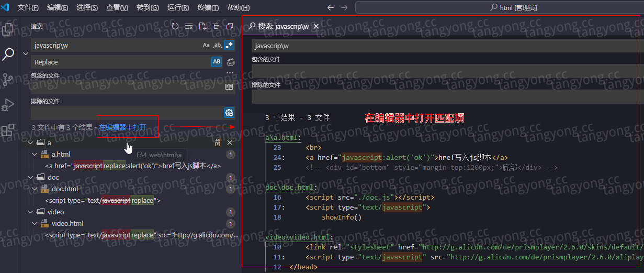The width and height of the screenshot is (644, 273).
Task: Select the video.html match line with alicdn src
Action: click(x=142, y=235)
